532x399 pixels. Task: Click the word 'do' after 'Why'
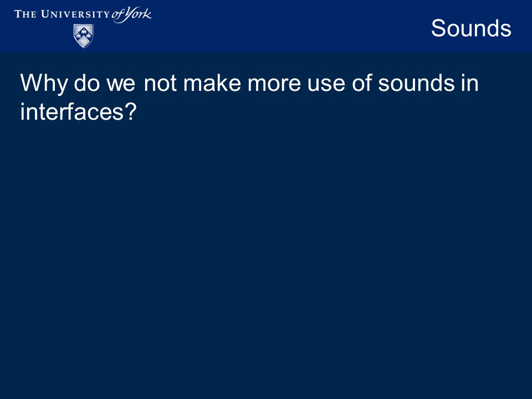(87, 83)
